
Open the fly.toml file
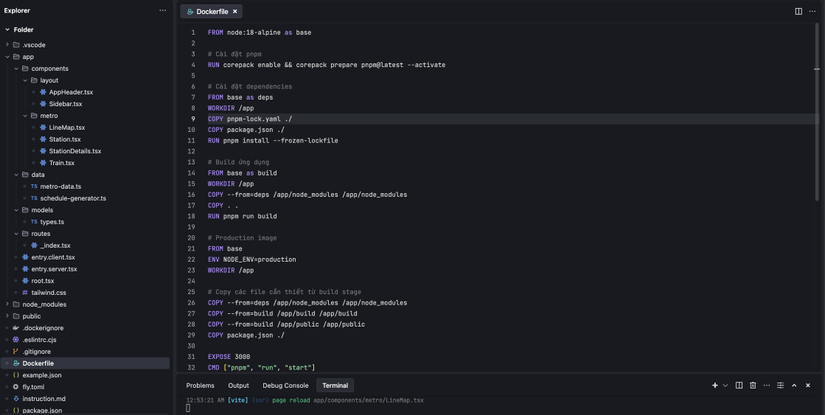(x=33, y=386)
